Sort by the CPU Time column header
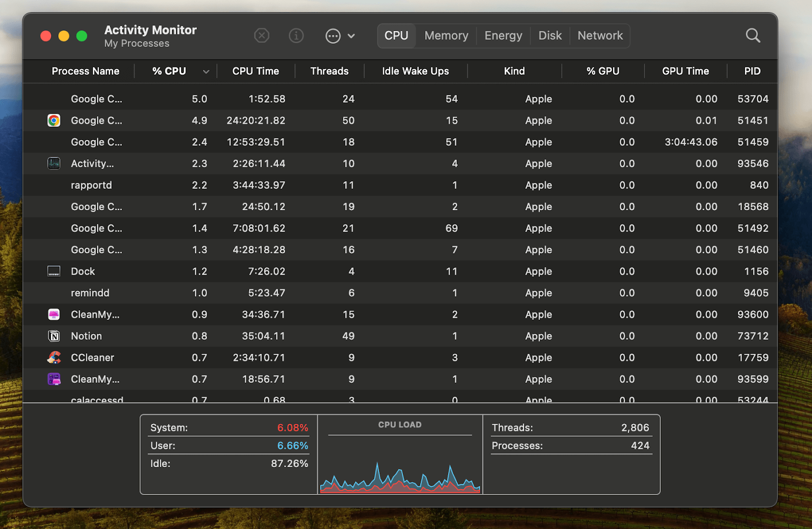The width and height of the screenshot is (812, 529). [255, 71]
